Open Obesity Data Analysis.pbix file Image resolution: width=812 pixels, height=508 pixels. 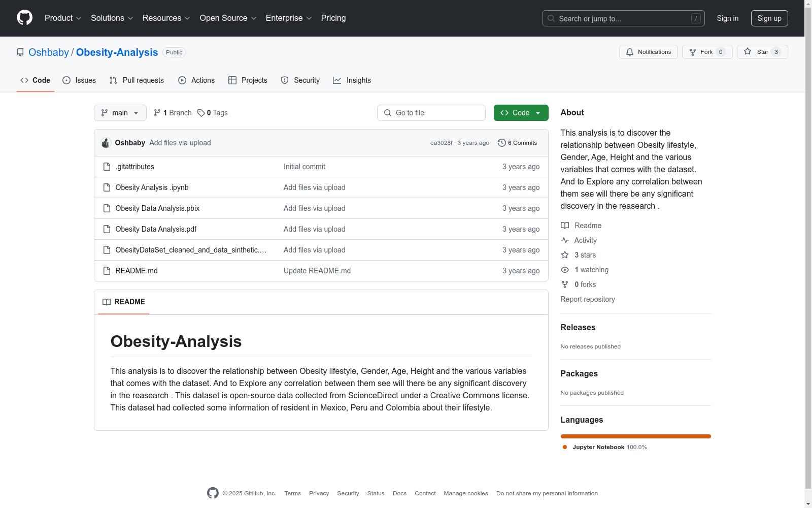(x=157, y=208)
